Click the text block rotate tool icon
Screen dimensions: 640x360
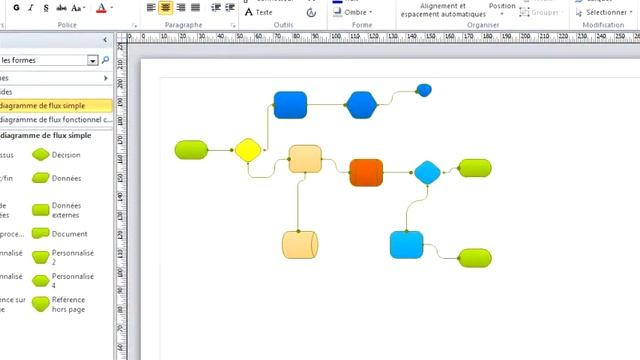[x=311, y=13]
